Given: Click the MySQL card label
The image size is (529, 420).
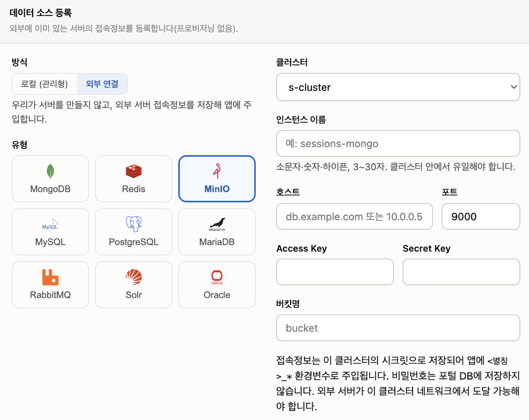Looking at the screenshot, I should click(50, 242).
